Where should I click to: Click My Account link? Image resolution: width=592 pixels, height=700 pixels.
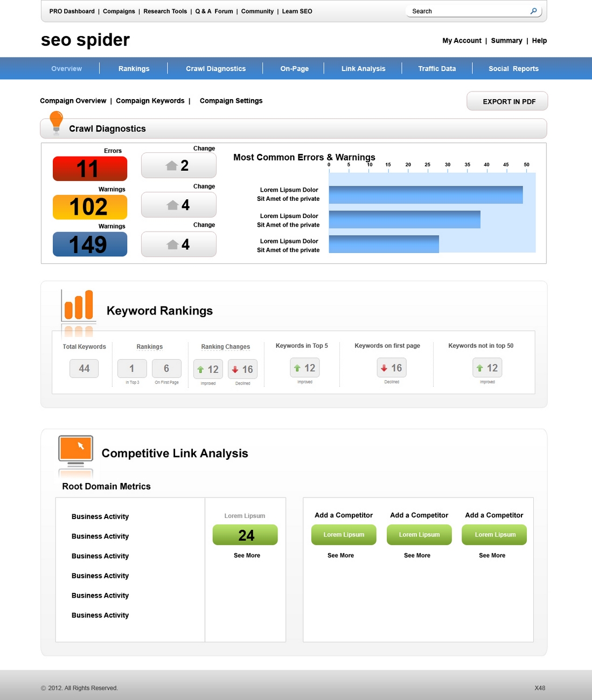462,40
